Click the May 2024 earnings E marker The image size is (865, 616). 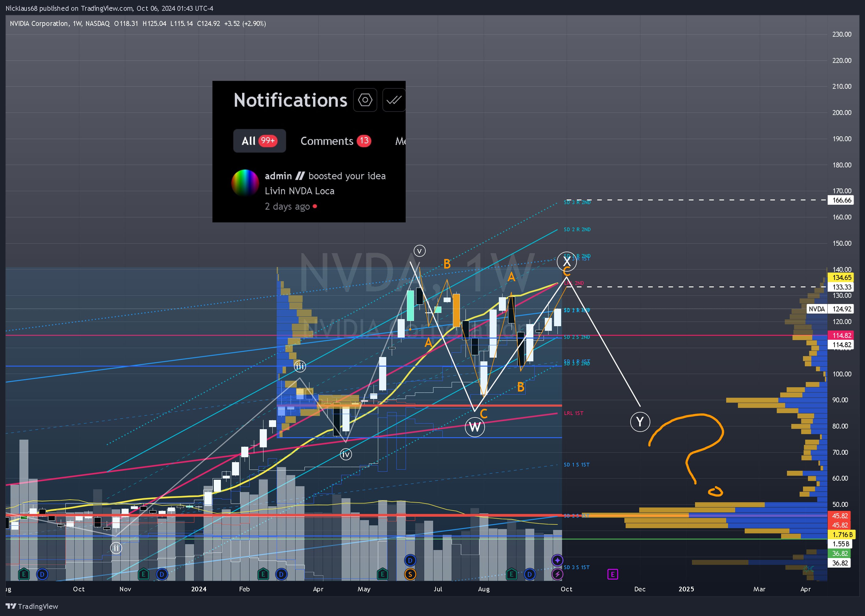383,574
